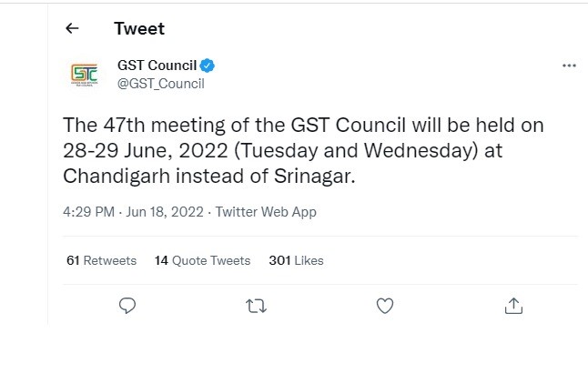Open the three-dot More options menu
The height and width of the screenshot is (384, 588).
570,66
